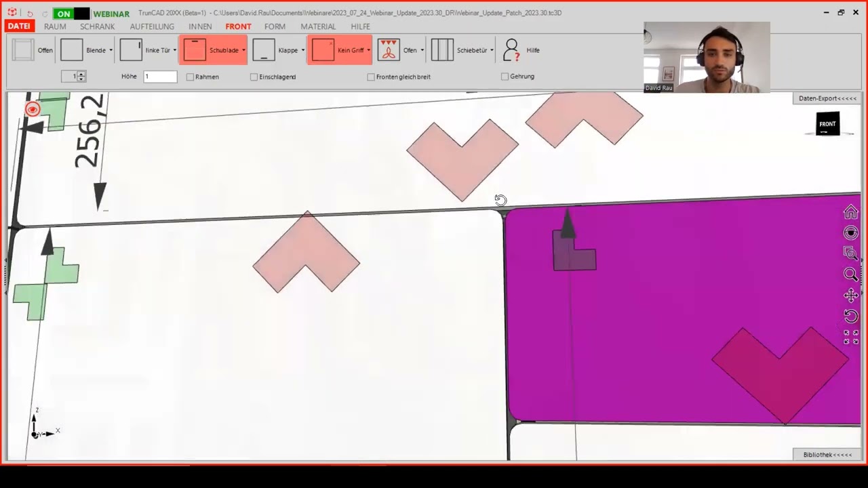868x488 pixels.
Task: Expand the linke Tür dropdown arrow
Action: point(174,50)
